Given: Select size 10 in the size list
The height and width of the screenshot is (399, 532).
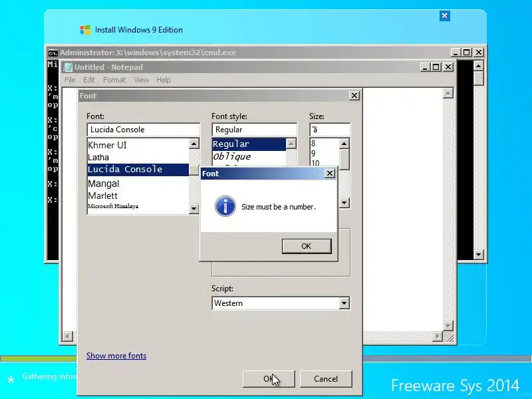Looking at the screenshot, I should [325, 163].
